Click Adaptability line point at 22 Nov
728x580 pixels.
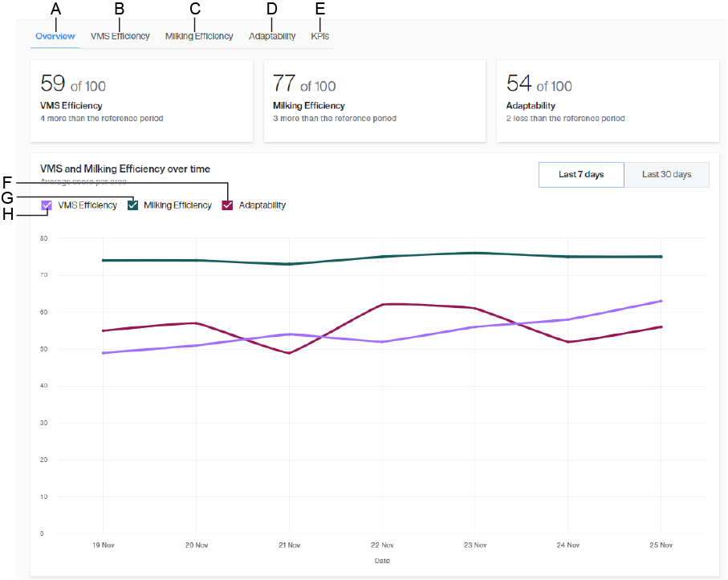point(382,305)
